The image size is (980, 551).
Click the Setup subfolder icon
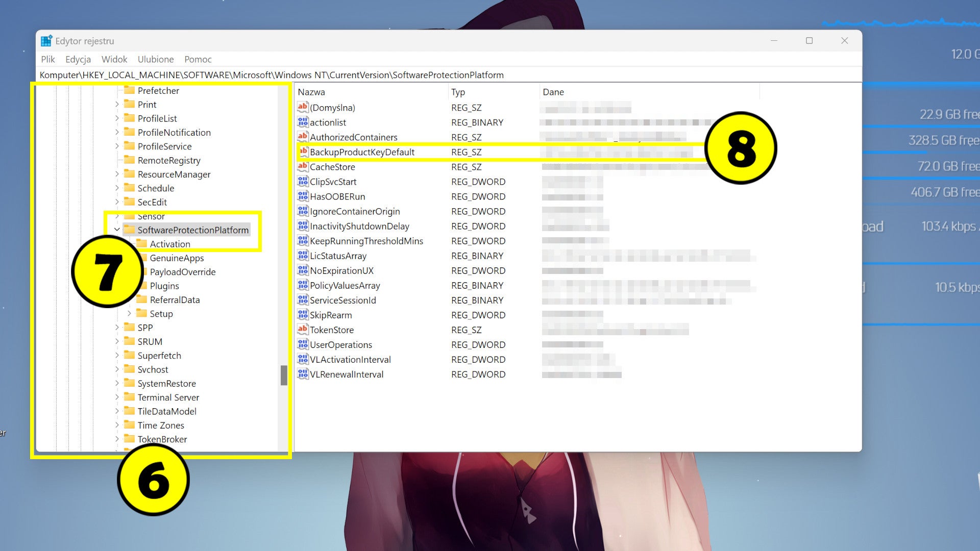tap(141, 314)
